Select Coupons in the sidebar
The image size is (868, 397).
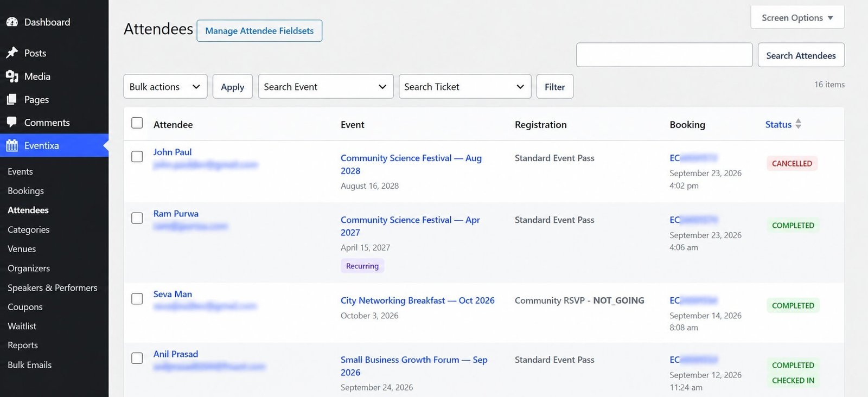[x=25, y=307]
